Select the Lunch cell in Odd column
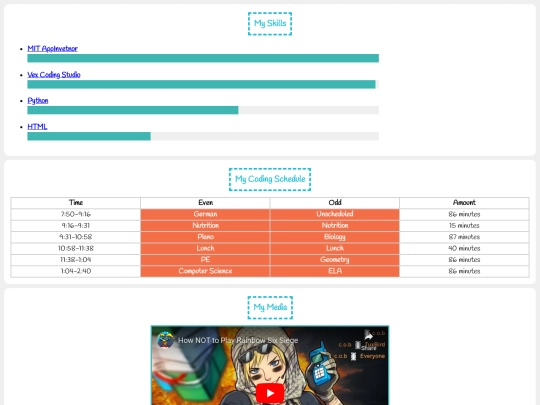 [x=335, y=248]
